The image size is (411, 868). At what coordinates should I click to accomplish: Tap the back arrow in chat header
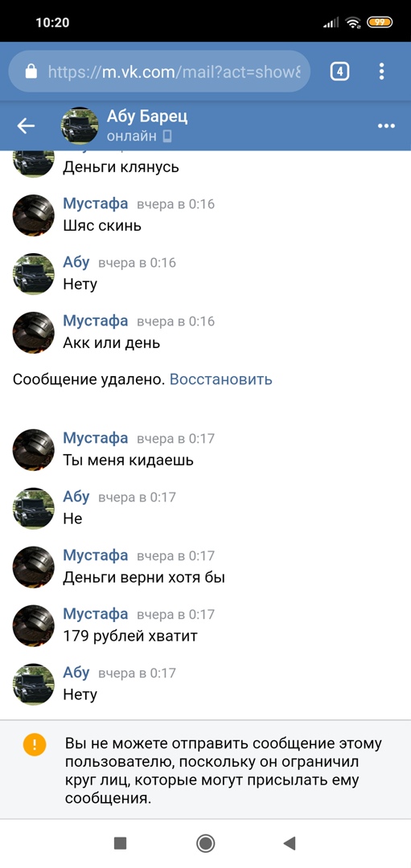26,126
